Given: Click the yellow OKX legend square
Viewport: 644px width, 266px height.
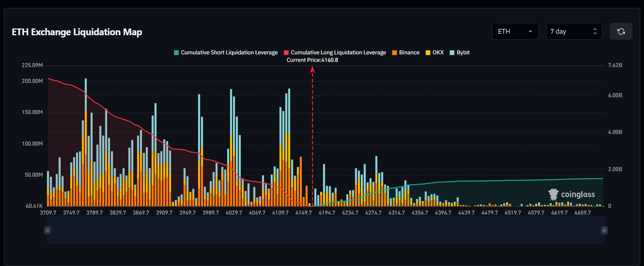Looking at the screenshot, I should (x=428, y=53).
